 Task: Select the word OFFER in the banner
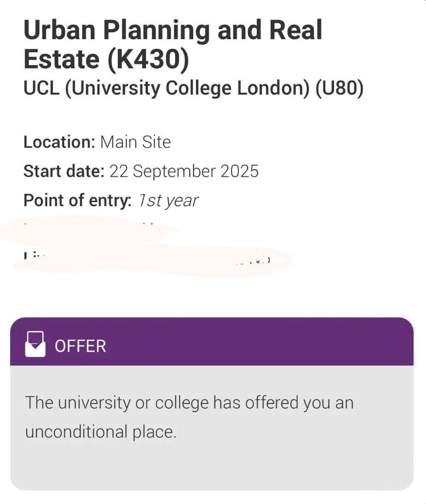point(80,345)
